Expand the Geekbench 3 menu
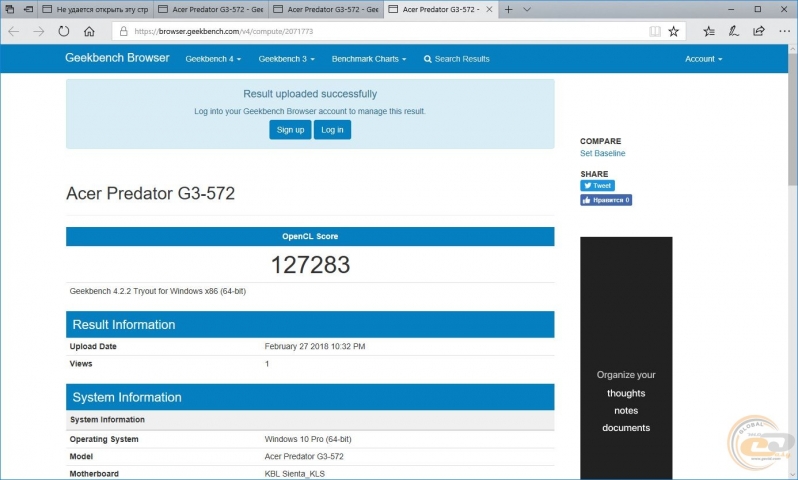The image size is (798, 480). pos(287,59)
